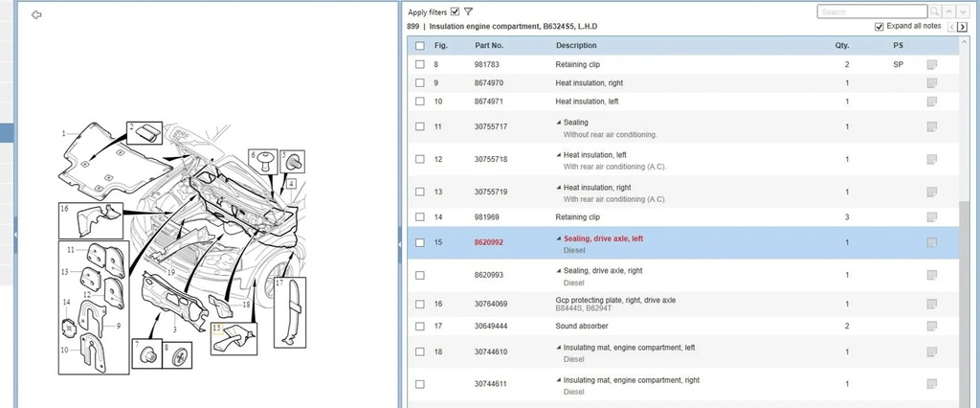
Task: Sort by the Part No. column header
Action: [x=489, y=46]
